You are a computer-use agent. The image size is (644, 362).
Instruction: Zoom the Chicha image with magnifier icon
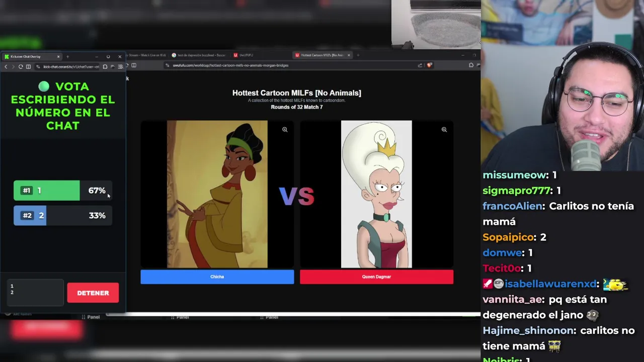(285, 130)
